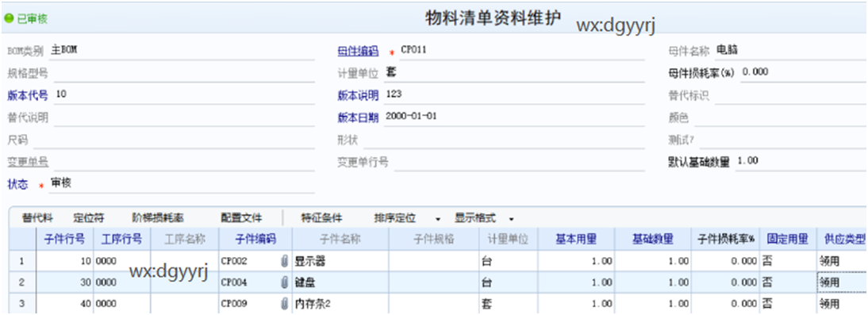Screen dimensions: 868x315
Task: Click the 工序行号 column header
Action: click(x=121, y=239)
